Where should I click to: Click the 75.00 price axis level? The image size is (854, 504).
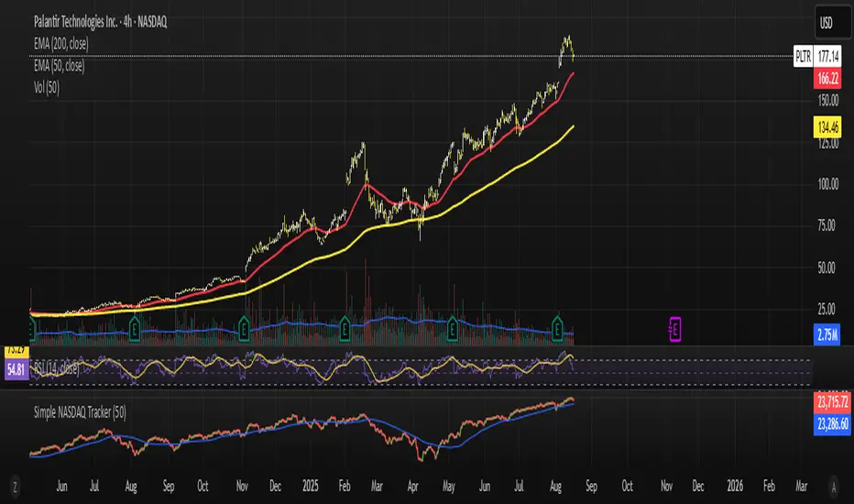[827, 225]
